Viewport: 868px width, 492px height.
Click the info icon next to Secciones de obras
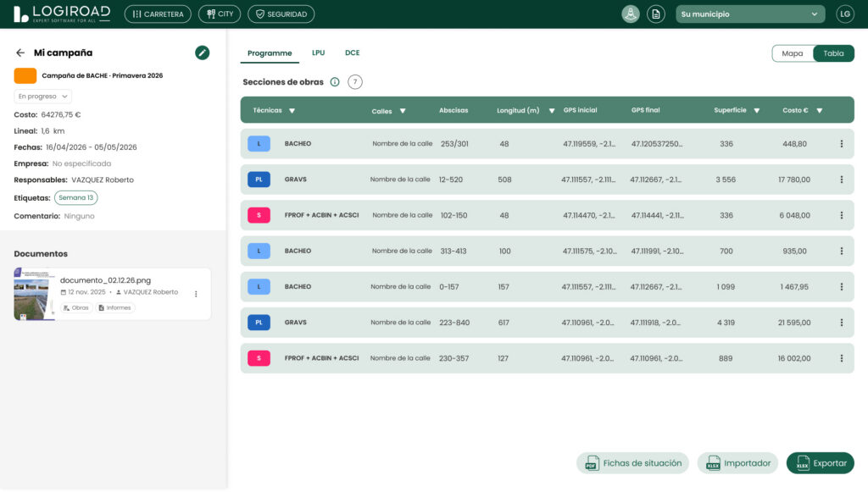pyautogui.click(x=335, y=82)
